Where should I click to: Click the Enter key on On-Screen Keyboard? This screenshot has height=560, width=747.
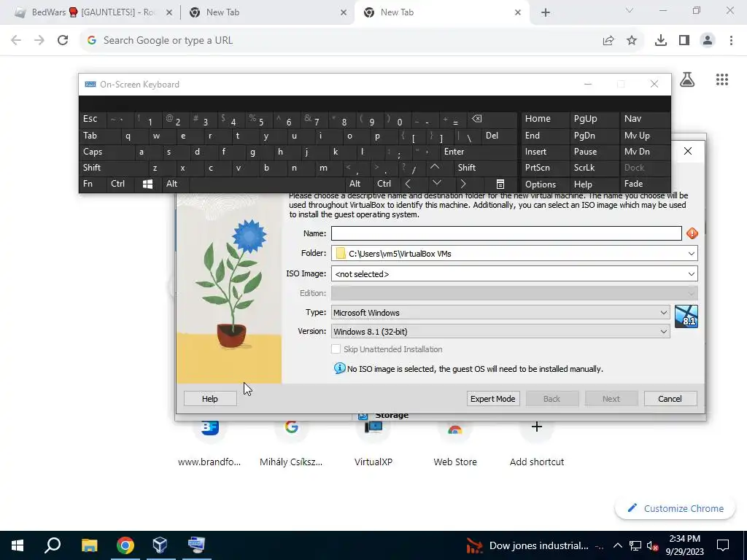(479, 152)
